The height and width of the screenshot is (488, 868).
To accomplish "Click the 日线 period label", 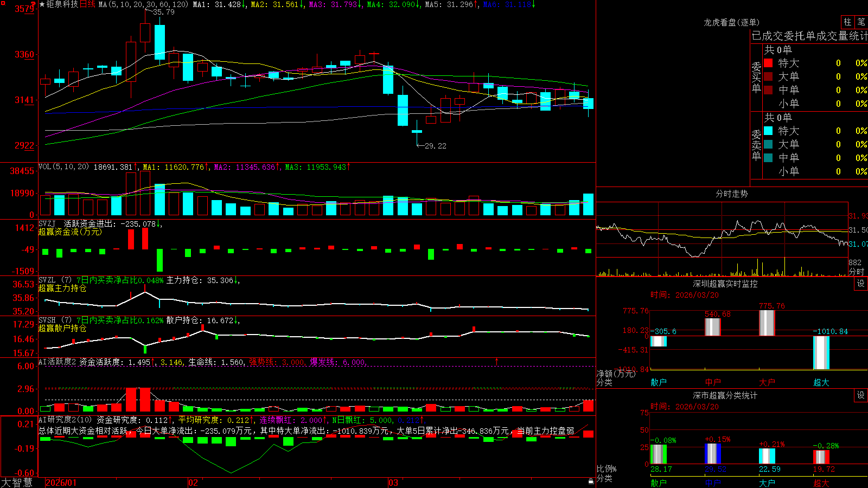I will [x=87, y=4].
